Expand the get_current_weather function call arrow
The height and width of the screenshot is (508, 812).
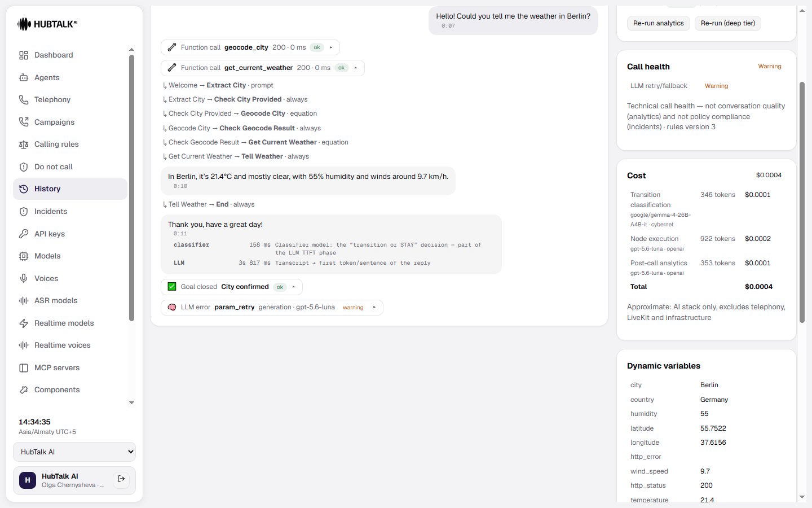(356, 68)
